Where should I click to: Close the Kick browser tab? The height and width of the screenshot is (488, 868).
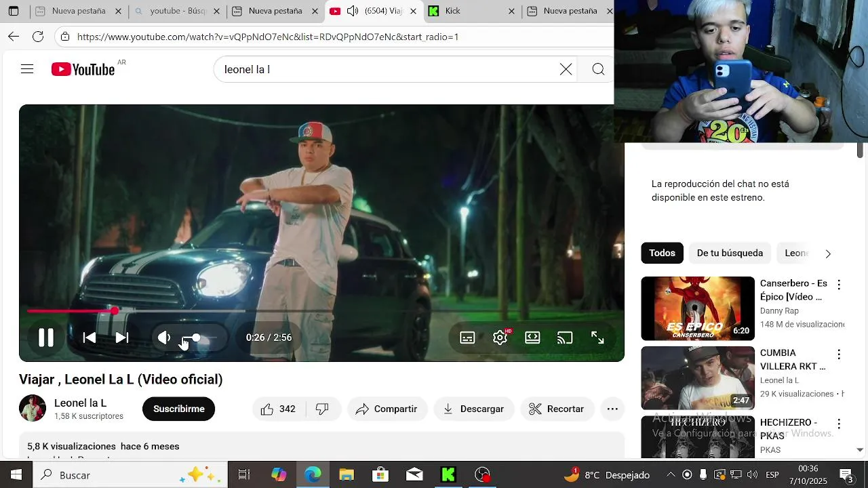512,11
